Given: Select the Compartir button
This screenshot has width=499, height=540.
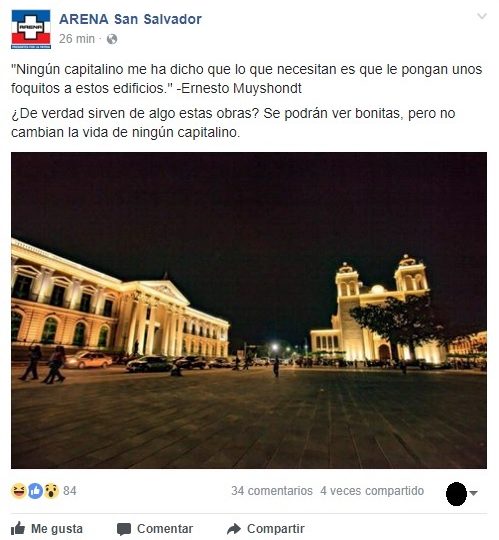Looking at the screenshot, I should pos(266,529).
